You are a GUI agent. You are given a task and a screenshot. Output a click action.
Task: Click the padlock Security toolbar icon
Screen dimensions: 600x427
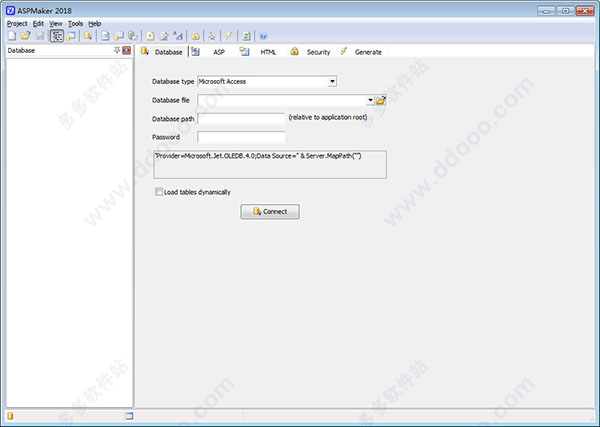pyautogui.click(x=196, y=36)
